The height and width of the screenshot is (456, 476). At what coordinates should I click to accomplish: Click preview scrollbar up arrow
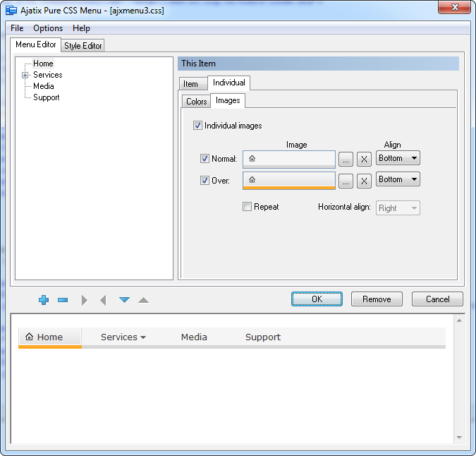[459, 320]
